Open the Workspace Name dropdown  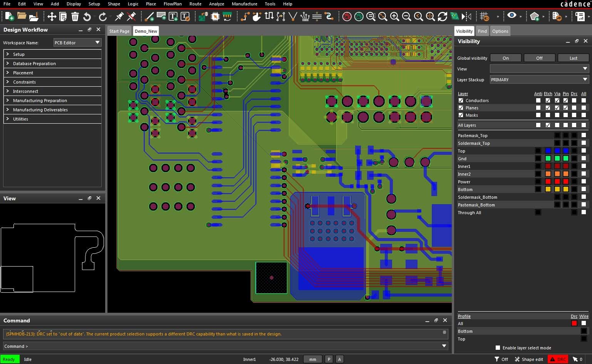(x=77, y=42)
